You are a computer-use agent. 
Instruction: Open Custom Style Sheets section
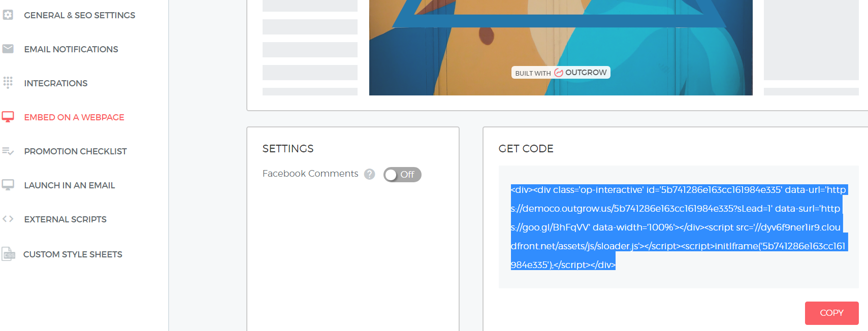(x=73, y=254)
